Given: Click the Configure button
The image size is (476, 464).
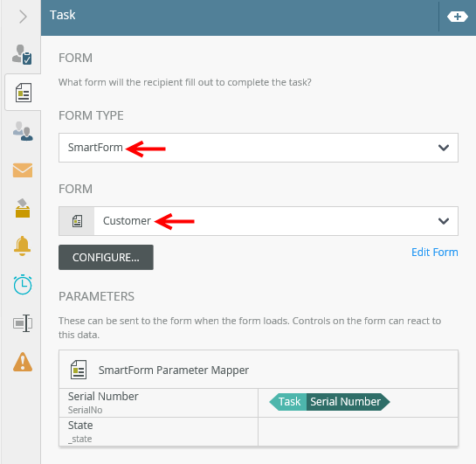Looking at the screenshot, I should coord(106,257).
